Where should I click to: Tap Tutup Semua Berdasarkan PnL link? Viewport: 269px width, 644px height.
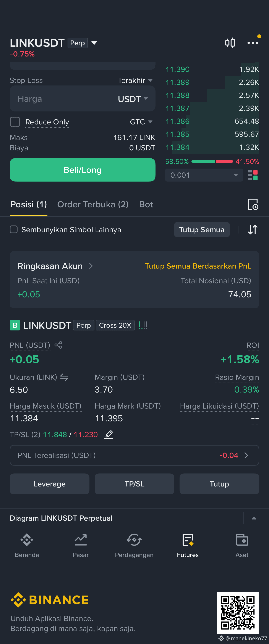coord(198,266)
